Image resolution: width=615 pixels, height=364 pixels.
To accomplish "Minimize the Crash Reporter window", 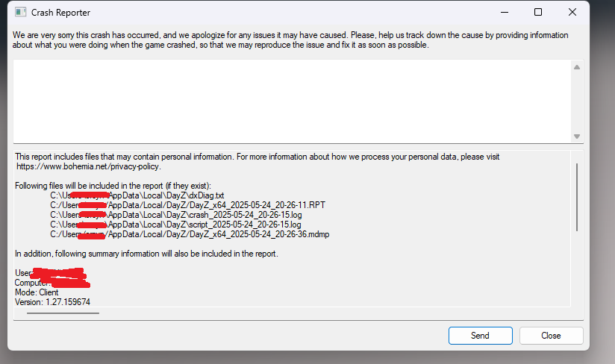I will click(x=505, y=12).
